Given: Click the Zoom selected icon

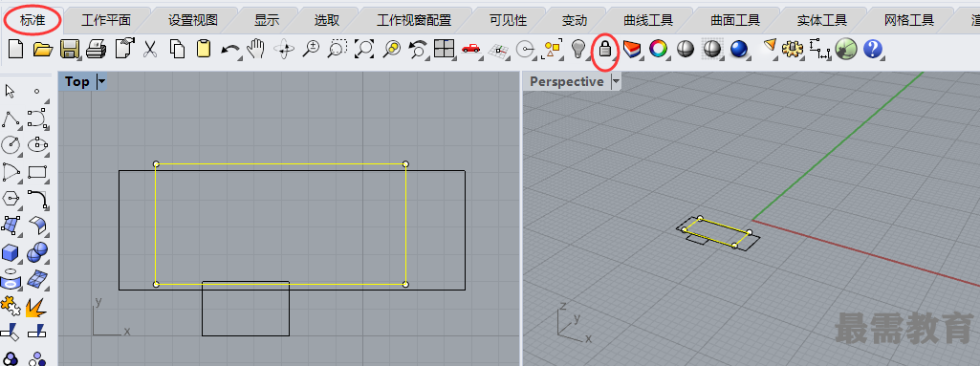Looking at the screenshot, I should click(392, 49).
